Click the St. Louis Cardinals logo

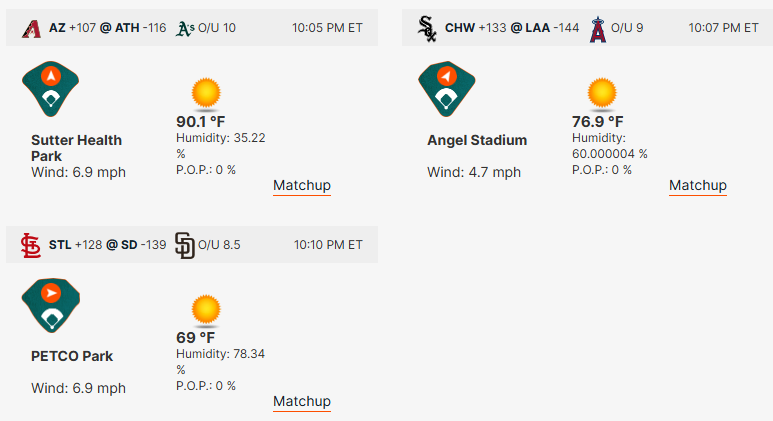(31, 246)
